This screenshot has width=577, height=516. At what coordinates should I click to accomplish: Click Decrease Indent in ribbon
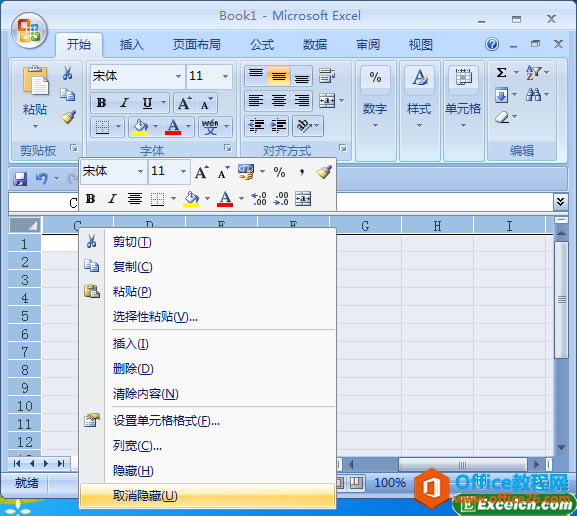tap(256, 126)
